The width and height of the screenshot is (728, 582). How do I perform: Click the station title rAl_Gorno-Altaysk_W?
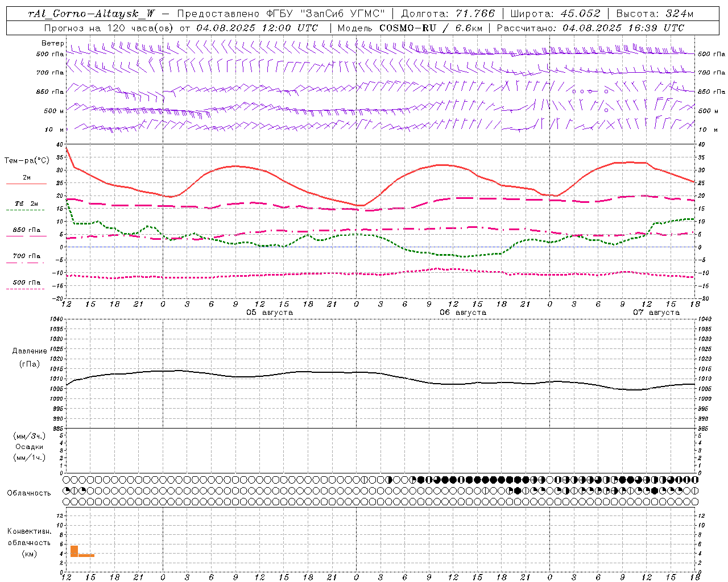point(91,14)
